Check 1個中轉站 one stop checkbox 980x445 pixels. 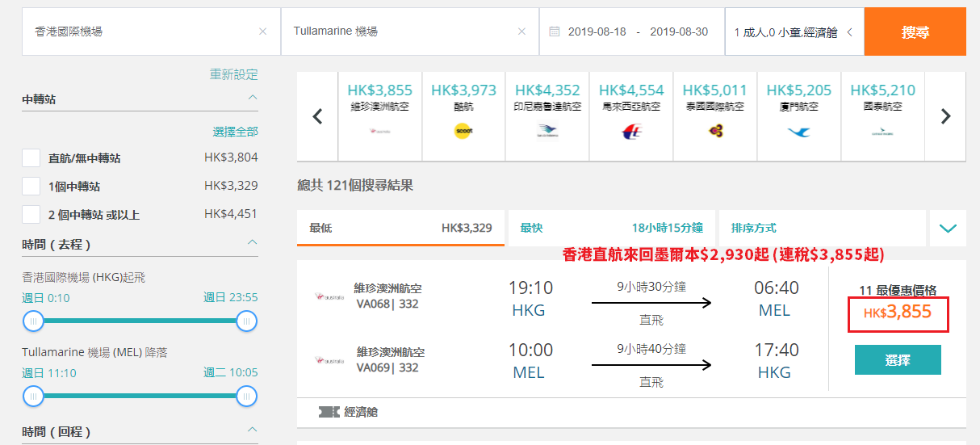(x=31, y=186)
